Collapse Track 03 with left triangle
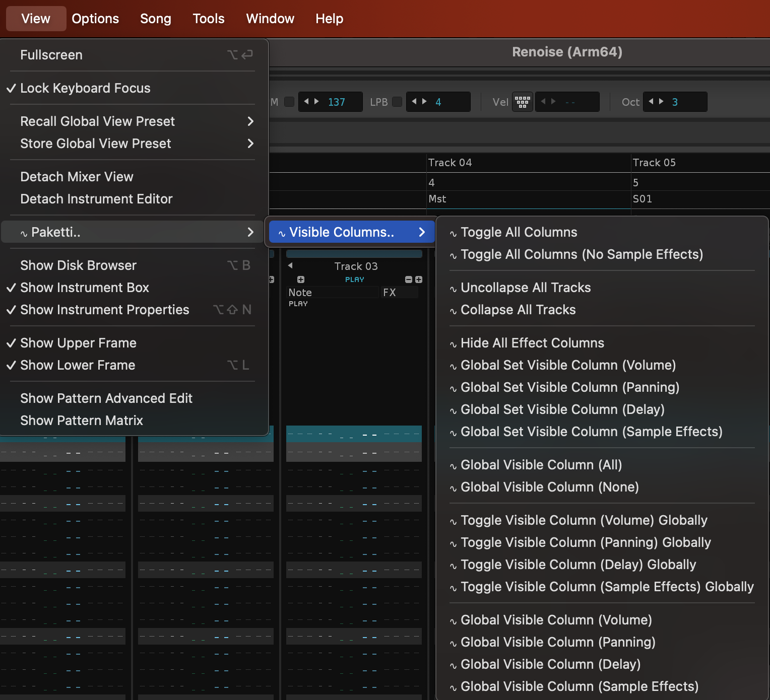This screenshot has width=770, height=700. 290,265
